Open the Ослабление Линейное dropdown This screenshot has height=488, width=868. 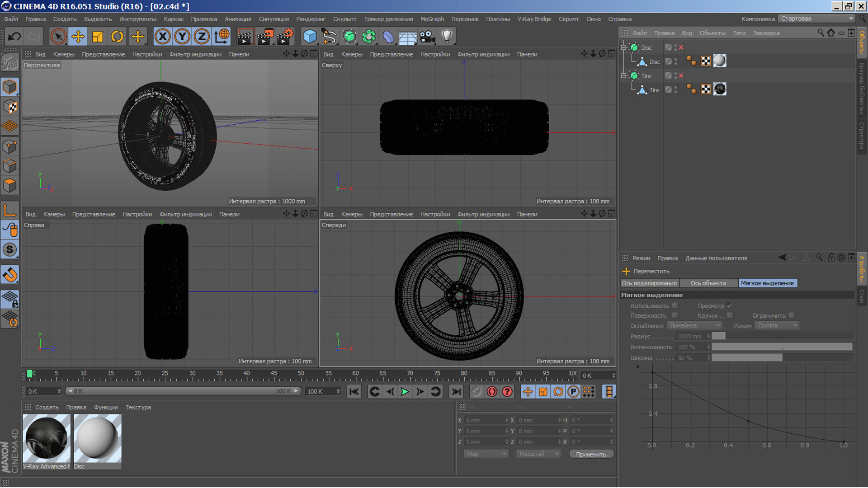pos(694,326)
